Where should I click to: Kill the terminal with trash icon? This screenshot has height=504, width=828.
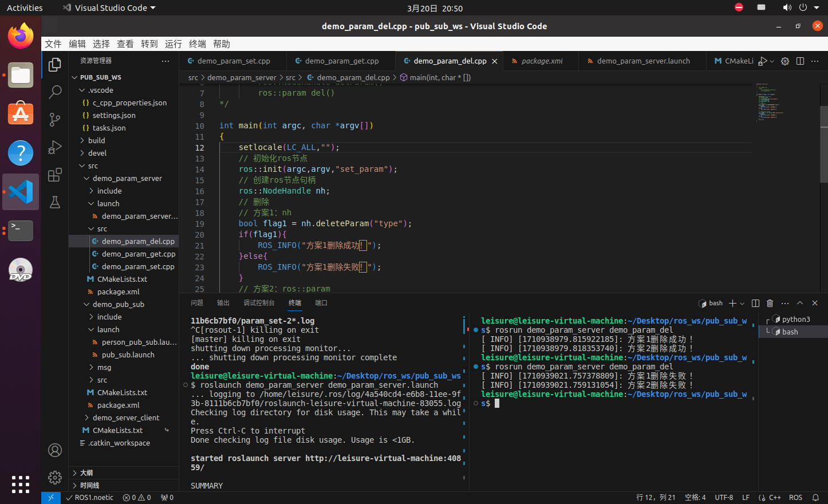pyautogui.click(x=770, y=303)
